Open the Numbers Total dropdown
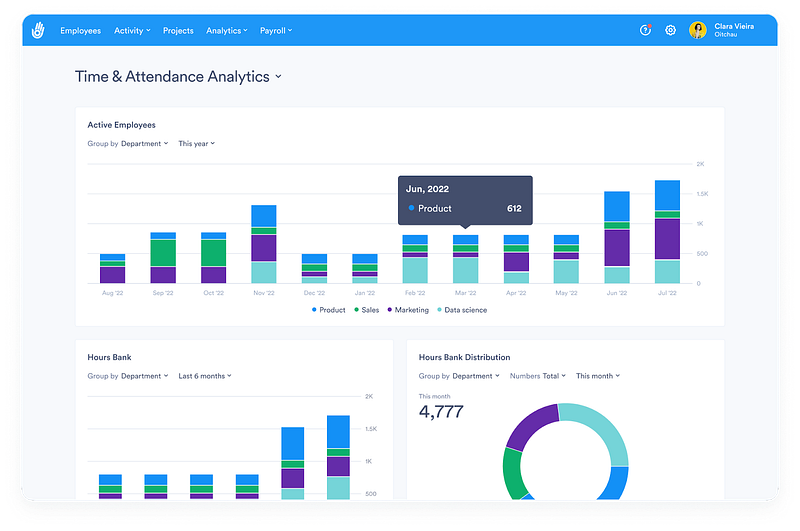800x531 pixels. tap(538, 376)
